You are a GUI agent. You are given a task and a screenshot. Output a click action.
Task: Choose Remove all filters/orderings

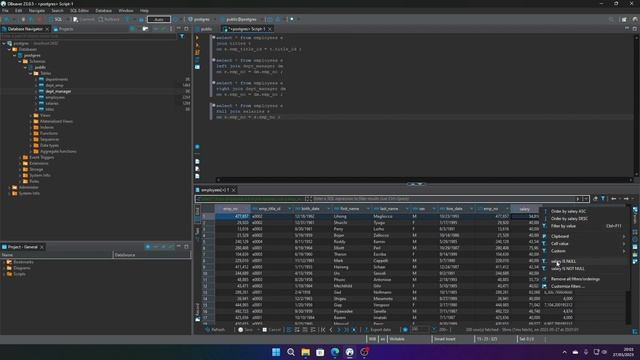click(575, 279)
